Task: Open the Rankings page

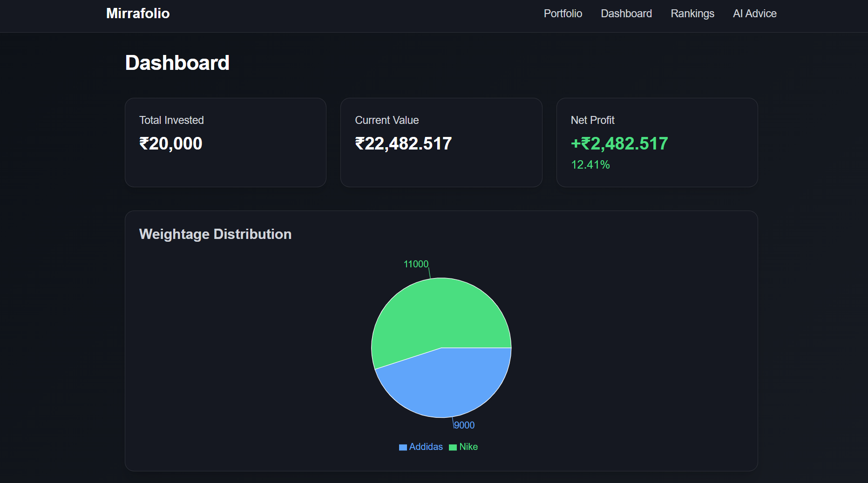Action: coord(692,14)
